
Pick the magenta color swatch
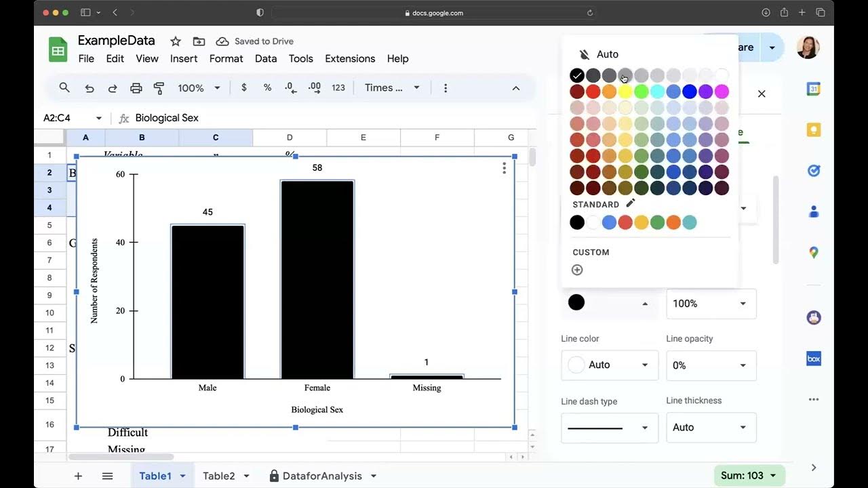pos(722,91)
